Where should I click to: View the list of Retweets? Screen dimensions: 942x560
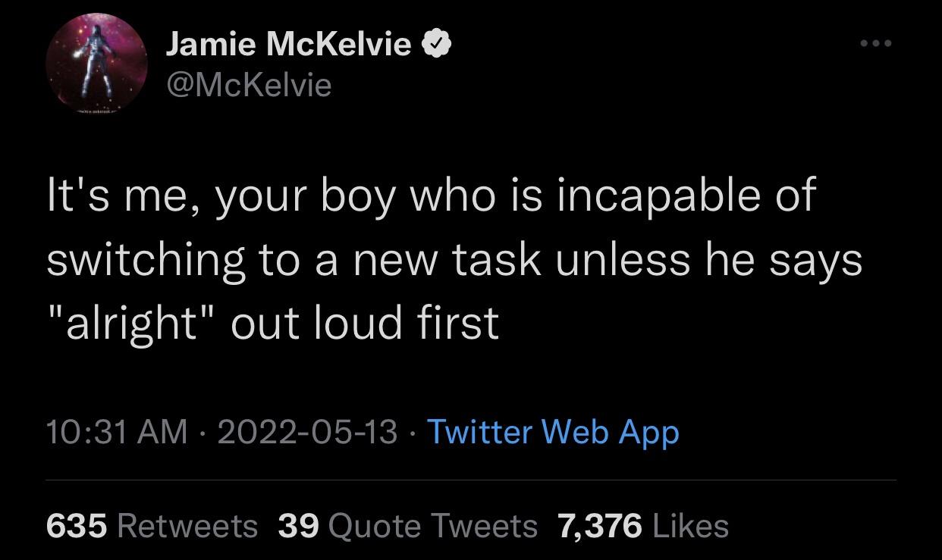point(187,525)
